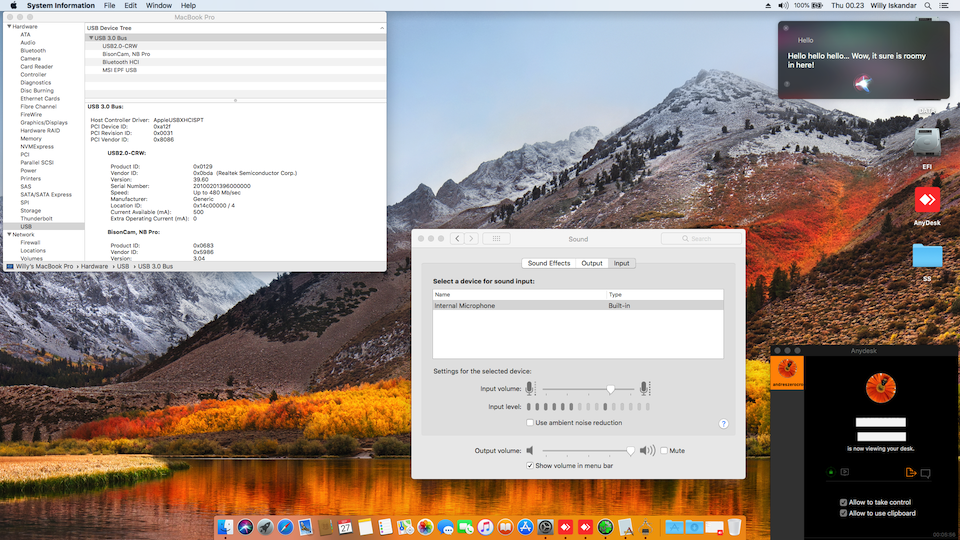
Task: Check the Mute output checkbox
Action: point(664,451)
